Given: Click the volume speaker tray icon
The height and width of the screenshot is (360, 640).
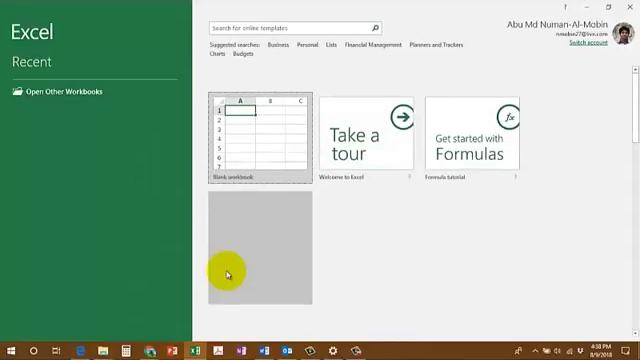Looking at the screenshot, I should 557,351.
